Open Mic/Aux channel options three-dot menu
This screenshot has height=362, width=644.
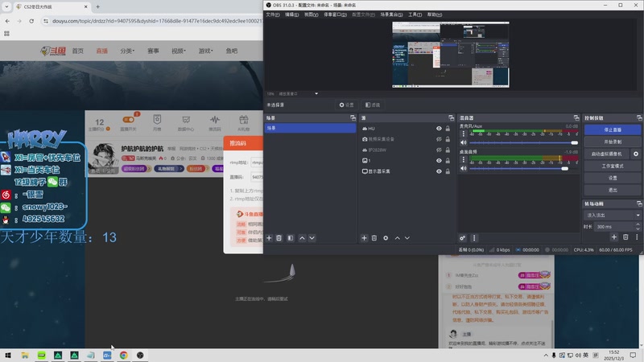pos(464,134)
